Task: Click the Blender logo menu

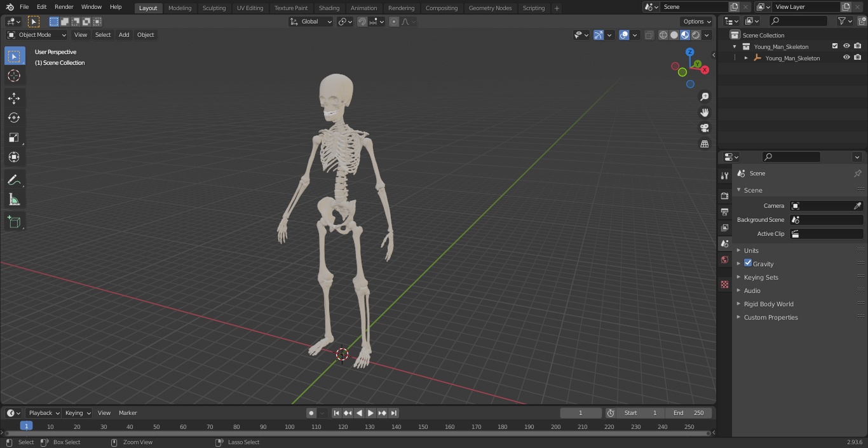Action: 10,7
